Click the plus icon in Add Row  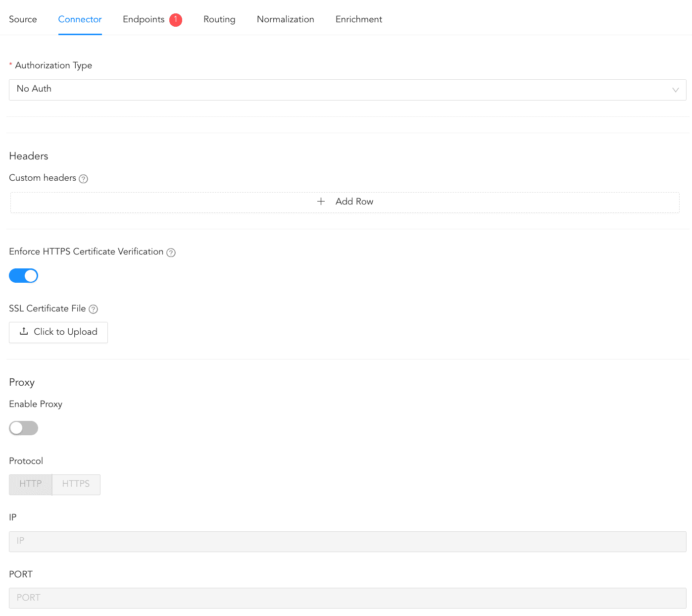click(x=321, y=202)
